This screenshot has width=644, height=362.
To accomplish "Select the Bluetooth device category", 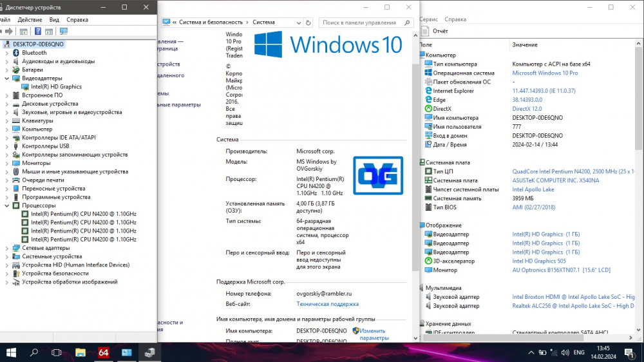I will pyautogui.click(x=34, y=53).
